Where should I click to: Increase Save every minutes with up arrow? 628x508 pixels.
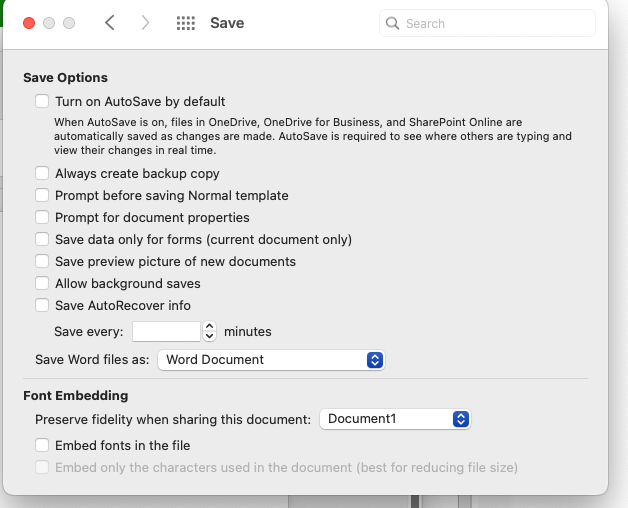(209, 327)
